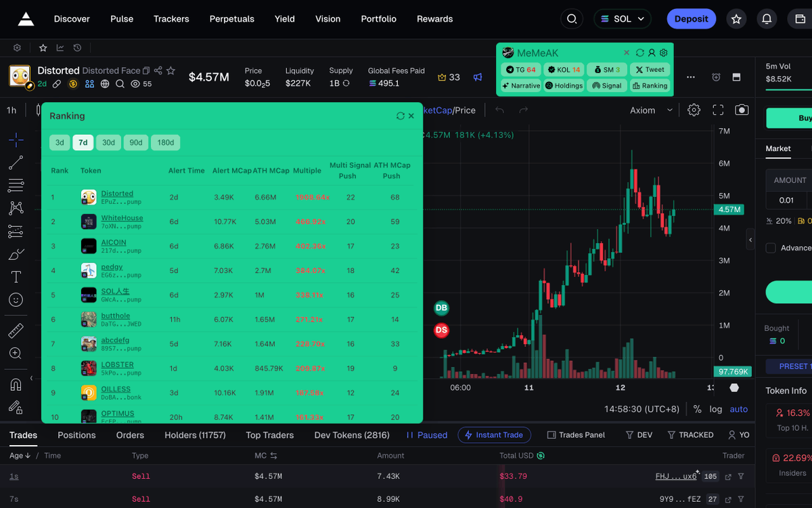Open the TG 64 button in MeMeAK

(x=520, y=69)
